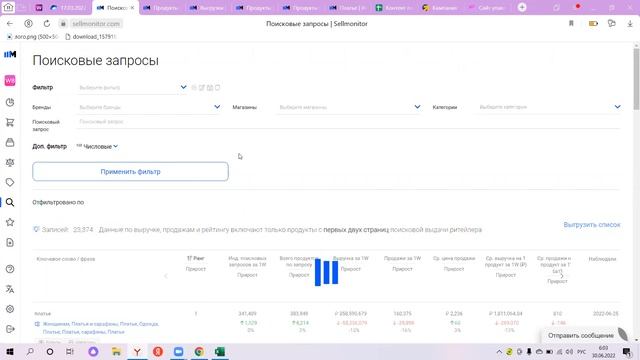Expand the Бренды dropdown
Screen dimensions: 640x360
point(217,107)
